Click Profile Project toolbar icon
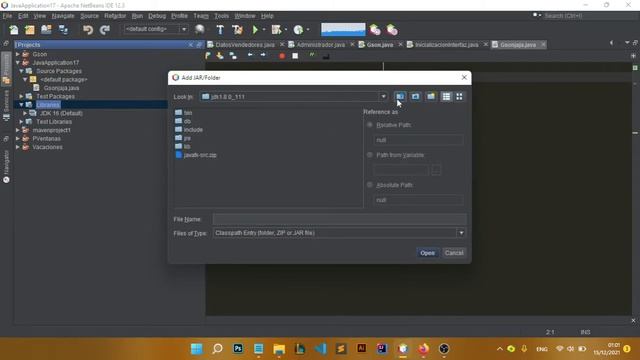Viewport: 640px width, 360px height. click(298, 30)
